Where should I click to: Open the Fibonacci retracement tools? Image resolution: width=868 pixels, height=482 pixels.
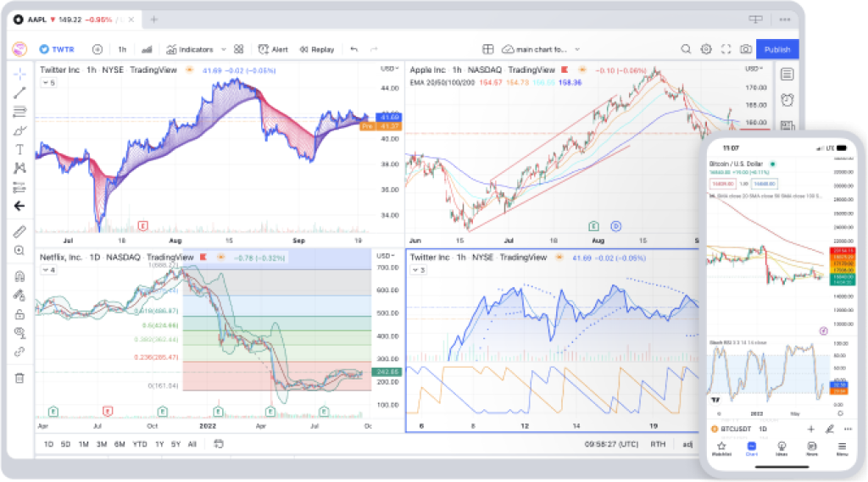(19, 112)
